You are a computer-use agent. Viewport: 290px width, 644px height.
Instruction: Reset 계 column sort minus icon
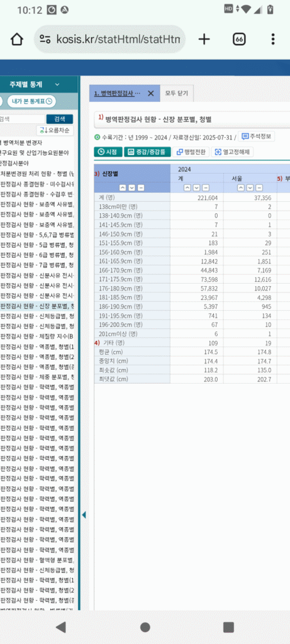(x=206, y=187)
